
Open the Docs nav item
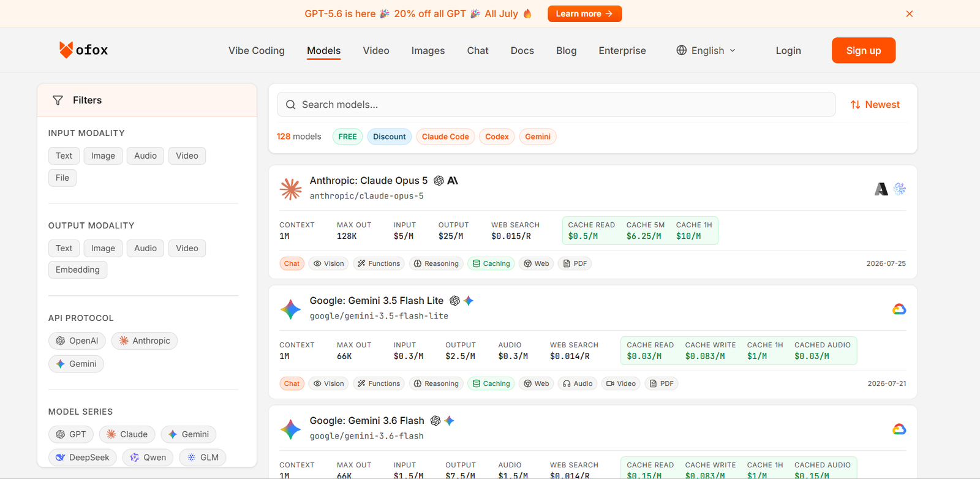pos(522,50)
